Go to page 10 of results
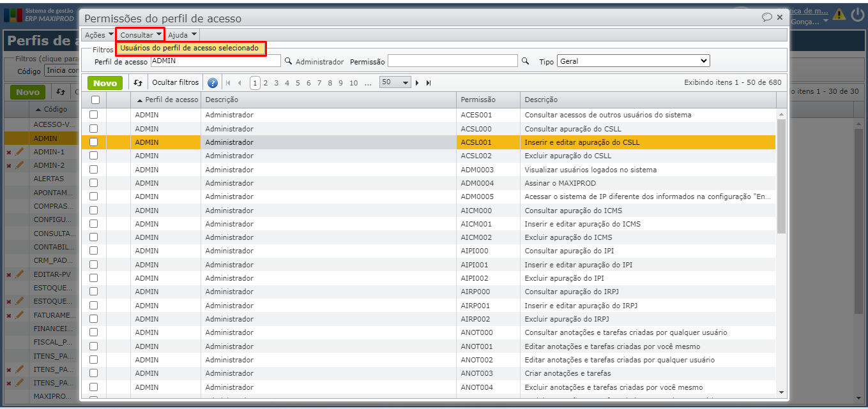 [x=354, y=83]
